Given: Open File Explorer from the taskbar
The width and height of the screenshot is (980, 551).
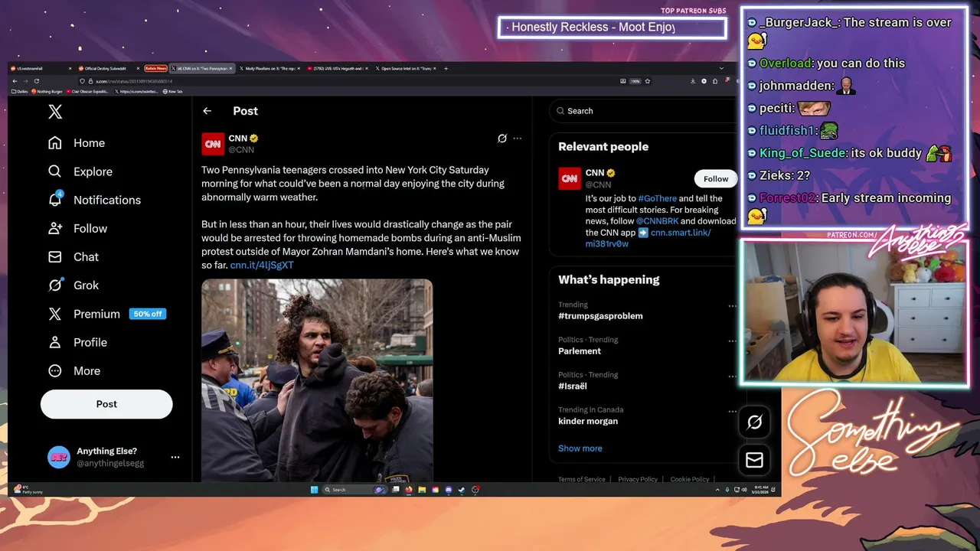Looking at the screenshot, I should (422, 490).
